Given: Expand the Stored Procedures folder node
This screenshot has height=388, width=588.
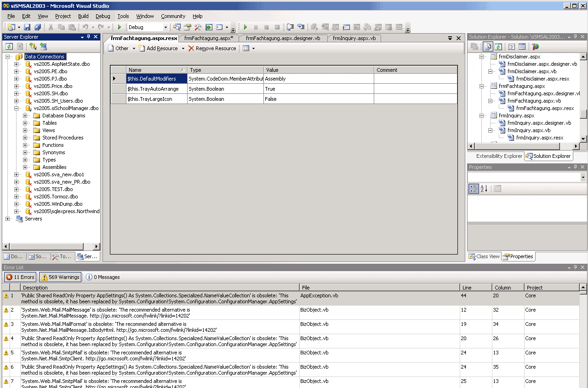Looking at the screenshot, I should coord(25,138).
